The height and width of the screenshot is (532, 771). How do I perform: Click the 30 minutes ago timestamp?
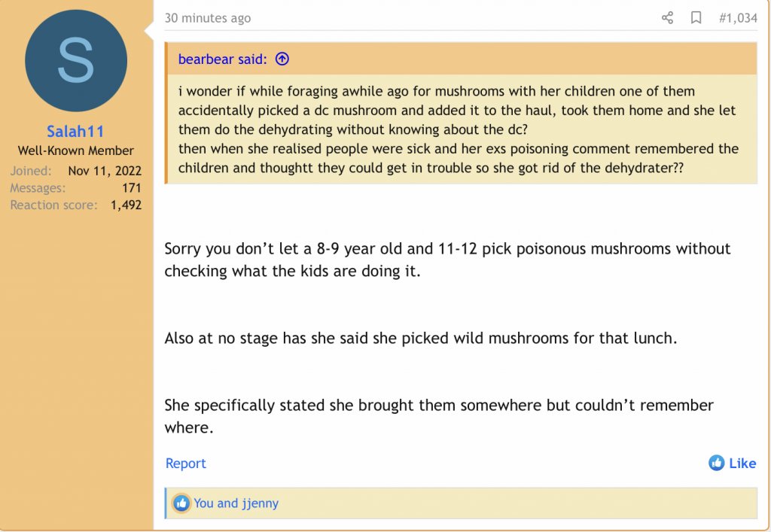208,18
